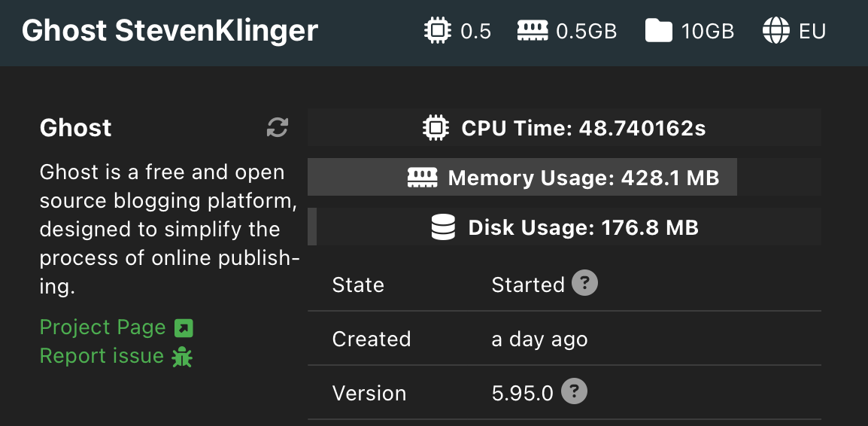
Task: Open the Report issue link
Action: click(102, 355)
